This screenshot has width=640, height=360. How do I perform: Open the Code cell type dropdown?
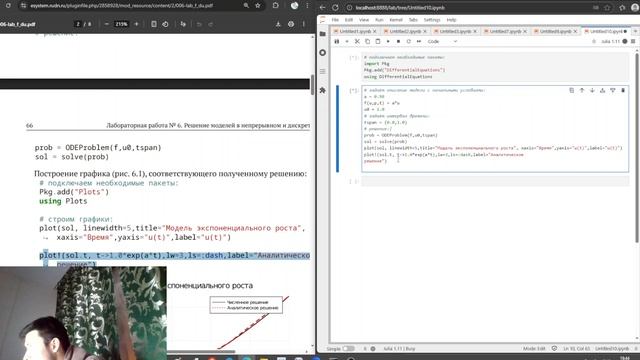click(442, 42)
